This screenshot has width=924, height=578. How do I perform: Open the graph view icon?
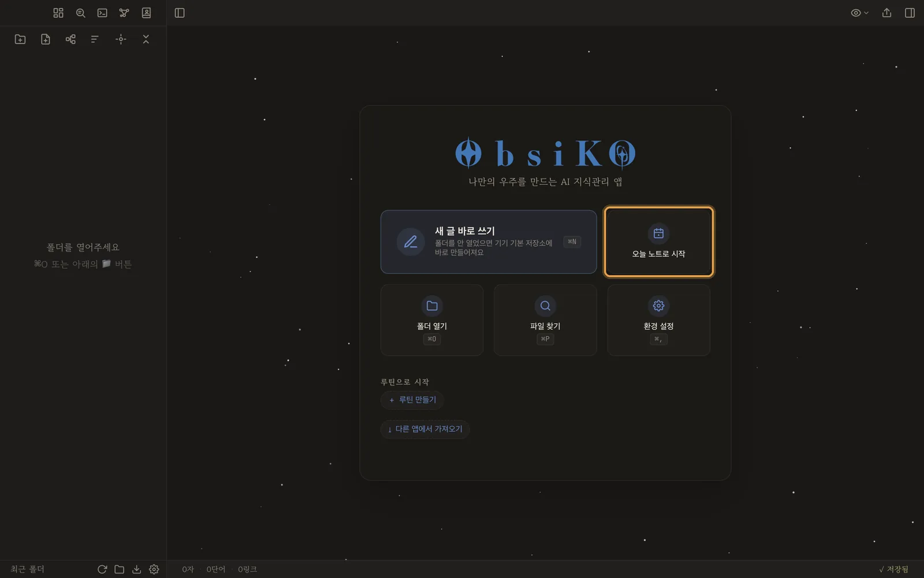124,13
